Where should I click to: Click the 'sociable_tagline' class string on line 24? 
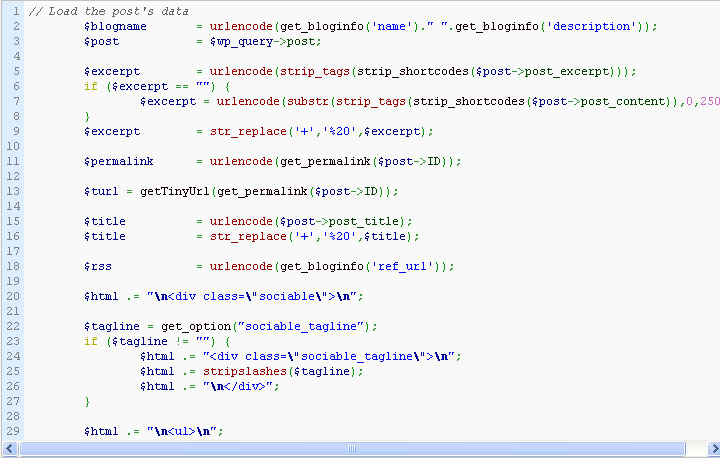(357, 356)
